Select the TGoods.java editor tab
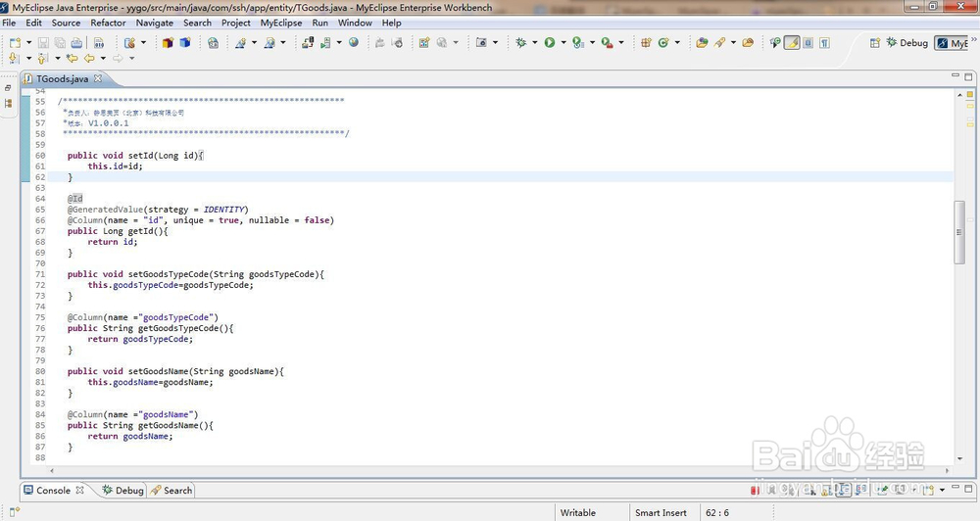 62,78
